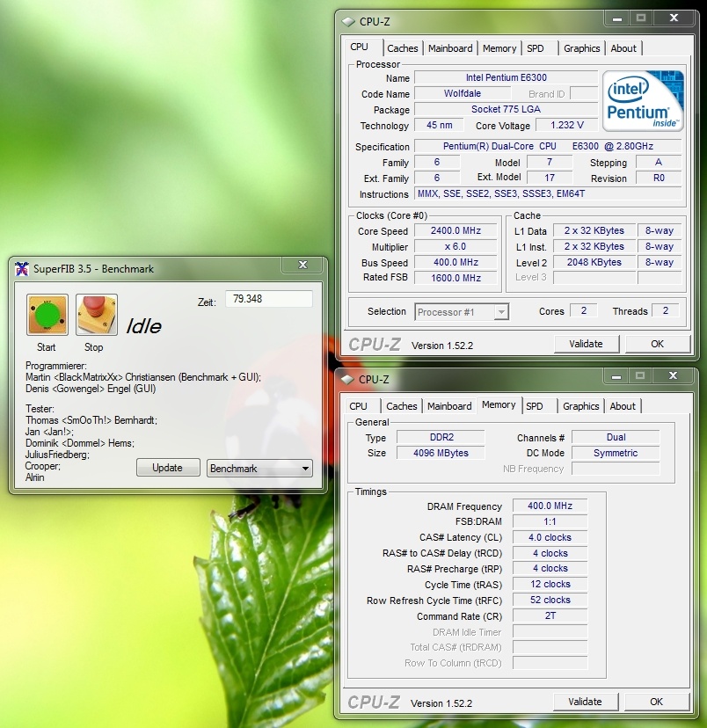
Task: Click the Threads count value
Action: coord(665,310)
